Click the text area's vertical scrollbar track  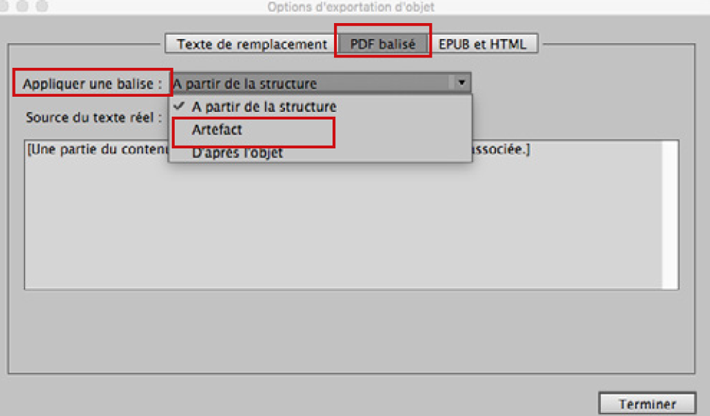pos(670,215)
